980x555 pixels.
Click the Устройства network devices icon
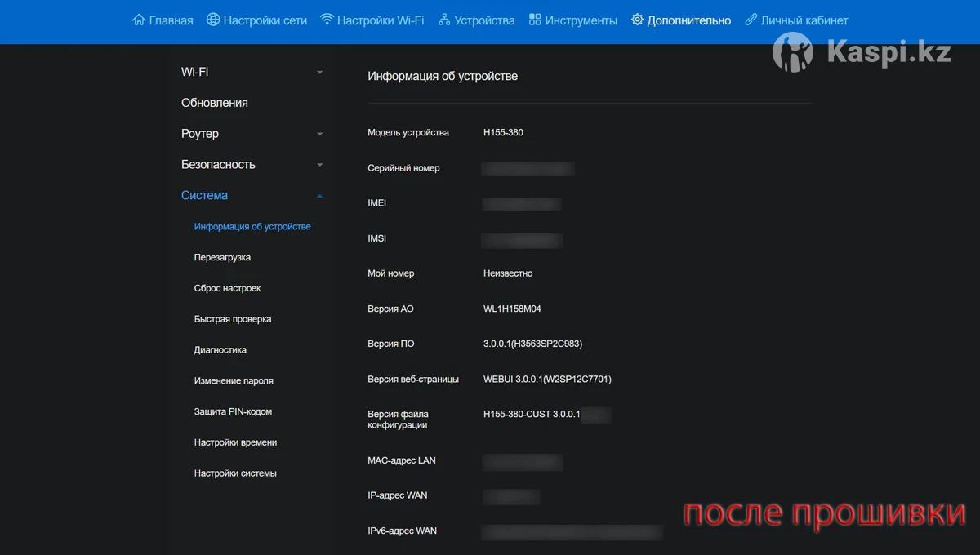coord(444,20)
